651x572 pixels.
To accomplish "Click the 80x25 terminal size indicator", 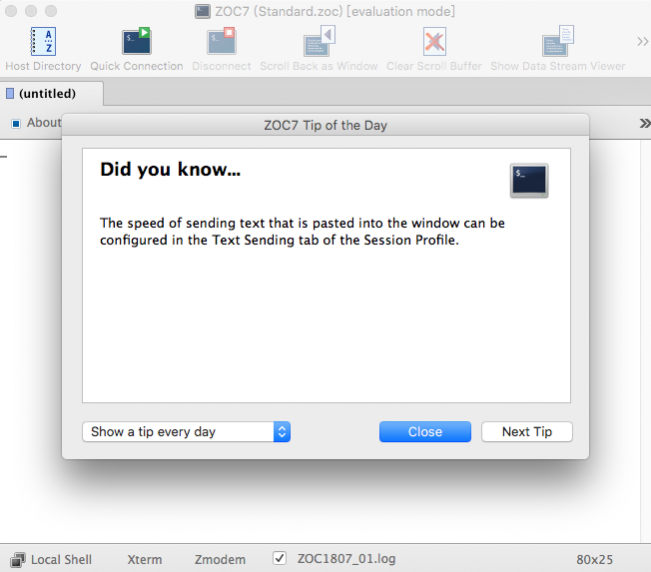I will pos(594,560).
